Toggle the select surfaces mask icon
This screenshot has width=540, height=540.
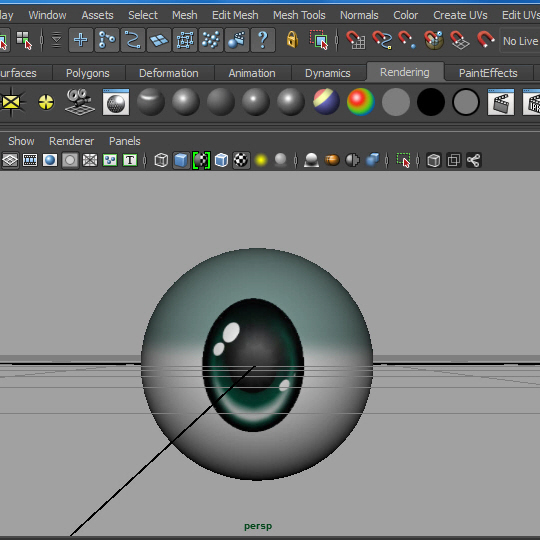click(159, 40)
